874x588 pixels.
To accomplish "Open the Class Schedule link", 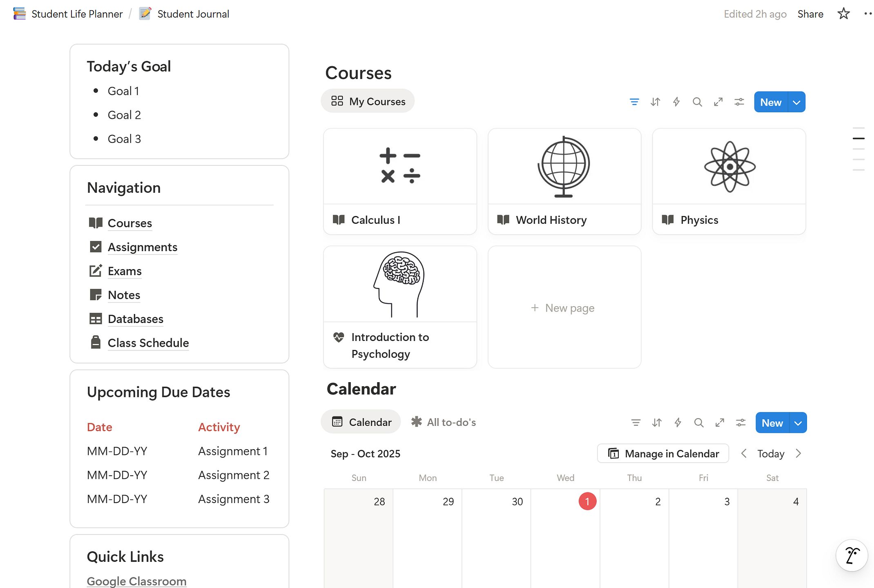I will [148, 343].
